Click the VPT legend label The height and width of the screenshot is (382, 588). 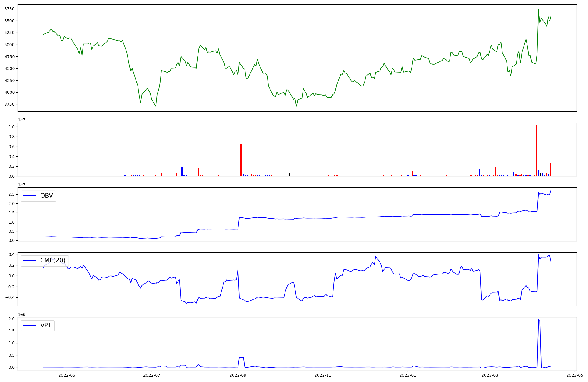[46, 325]
